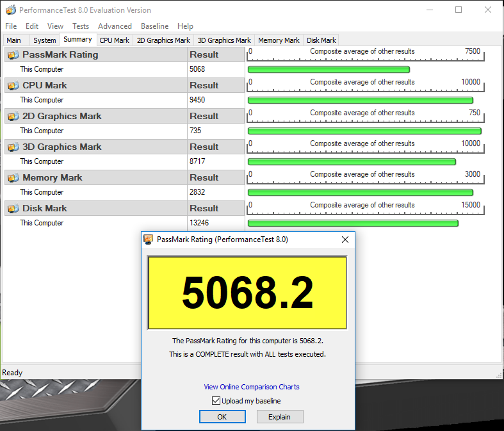Click the 3D Graphics Mark green result bar

(352, 161)
